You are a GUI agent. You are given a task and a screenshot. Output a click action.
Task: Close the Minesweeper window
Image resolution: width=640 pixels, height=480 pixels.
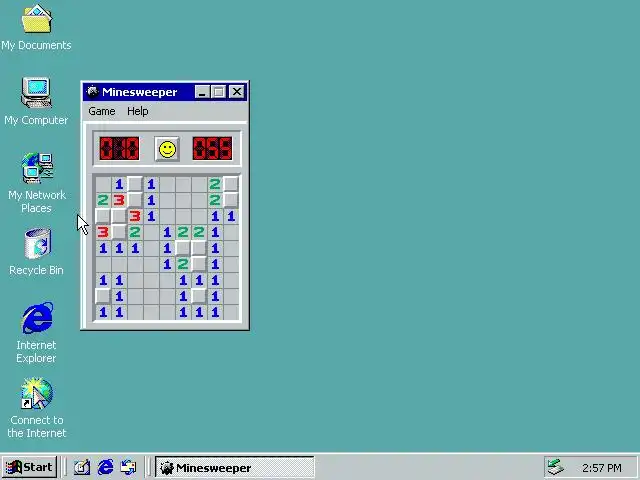237,91
